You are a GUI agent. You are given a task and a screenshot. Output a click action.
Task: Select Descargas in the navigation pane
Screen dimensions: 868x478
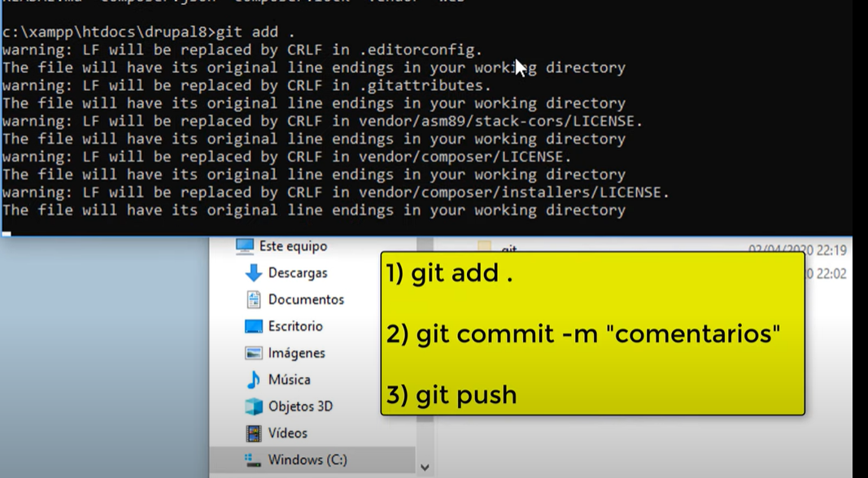[x=298, y=273]
